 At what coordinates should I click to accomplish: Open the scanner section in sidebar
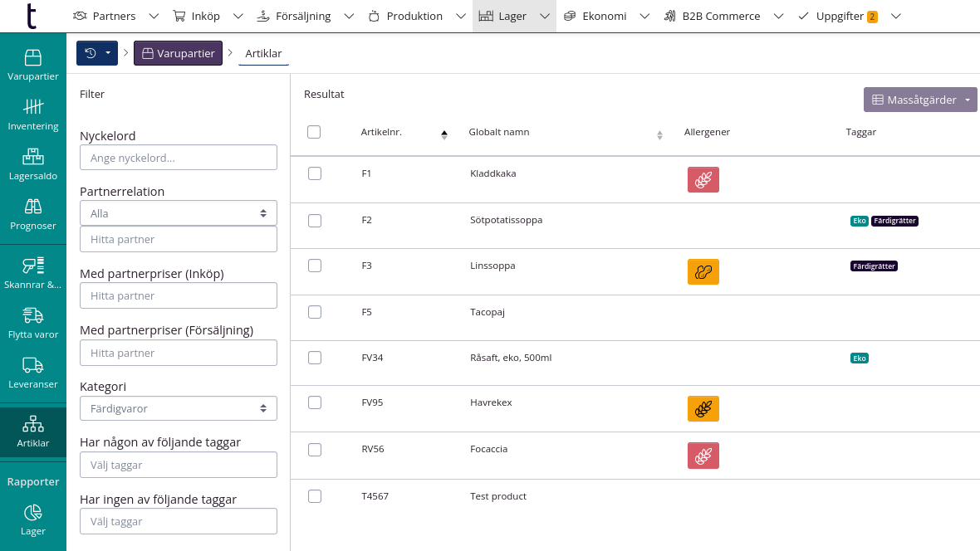32,273
